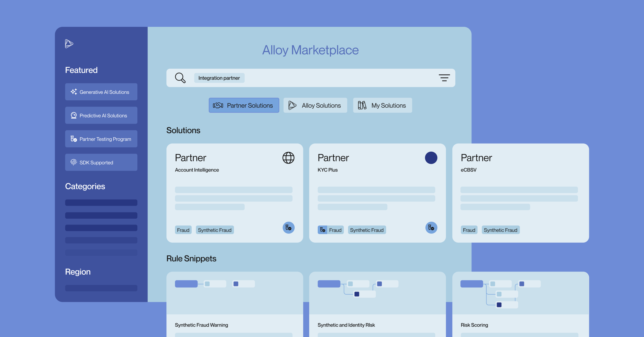This screenshot has height=337, width=644.
Task: Click the handshake icon on Partner Solutions
Action: pyautogui.click(x=218, y=105)
